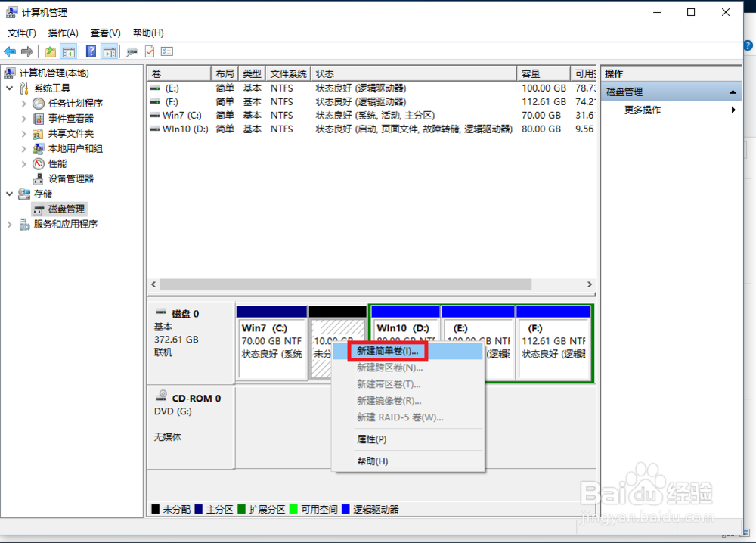Click 属性(P) in the context menu
This screenshot has width=756, height=543.
coord(371,439)
